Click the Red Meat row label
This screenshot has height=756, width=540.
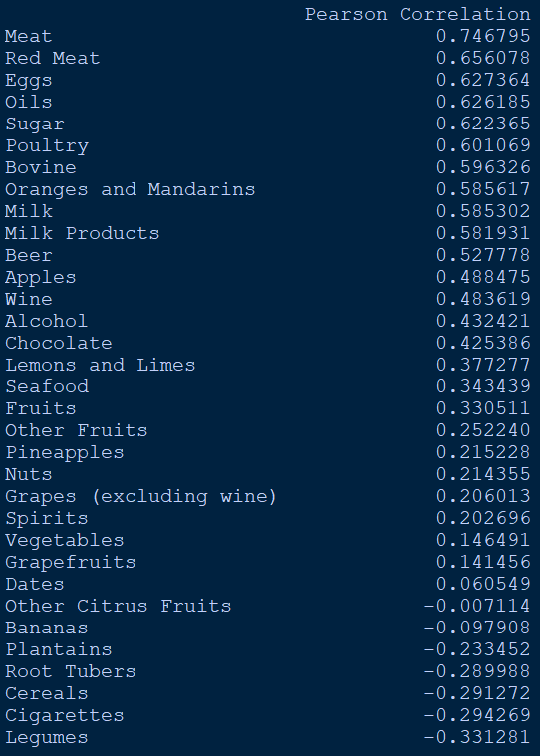click(52, 58)
